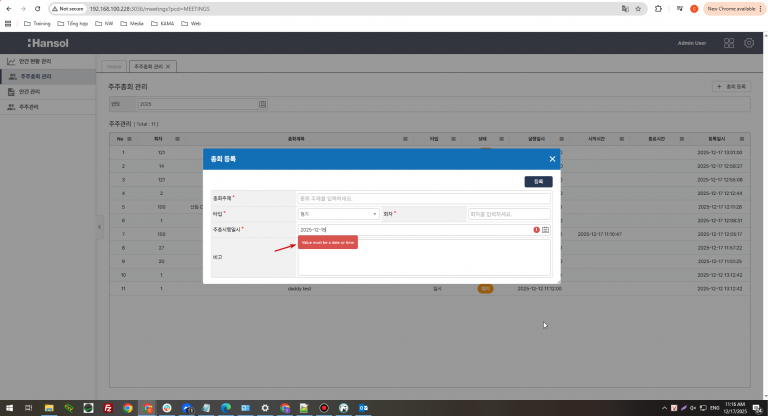This screenshot has width=768, height=416.
Task: Open the 타입 dropdown in the dialog
Action: (338, 214)
